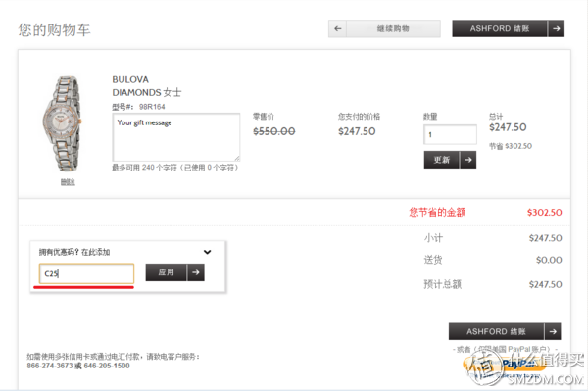
Task: Click the arrow next to the 更新 button
Action: pos(468,160)
